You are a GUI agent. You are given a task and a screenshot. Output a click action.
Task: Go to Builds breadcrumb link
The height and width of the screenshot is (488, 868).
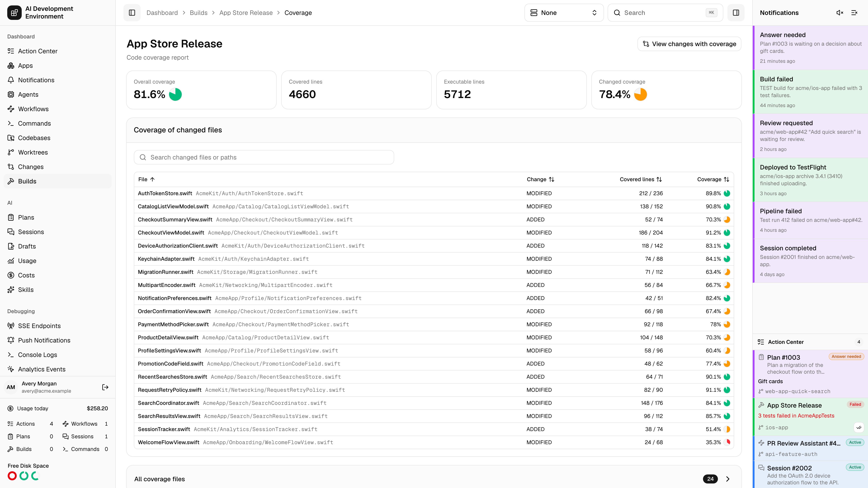pos(198,13)
